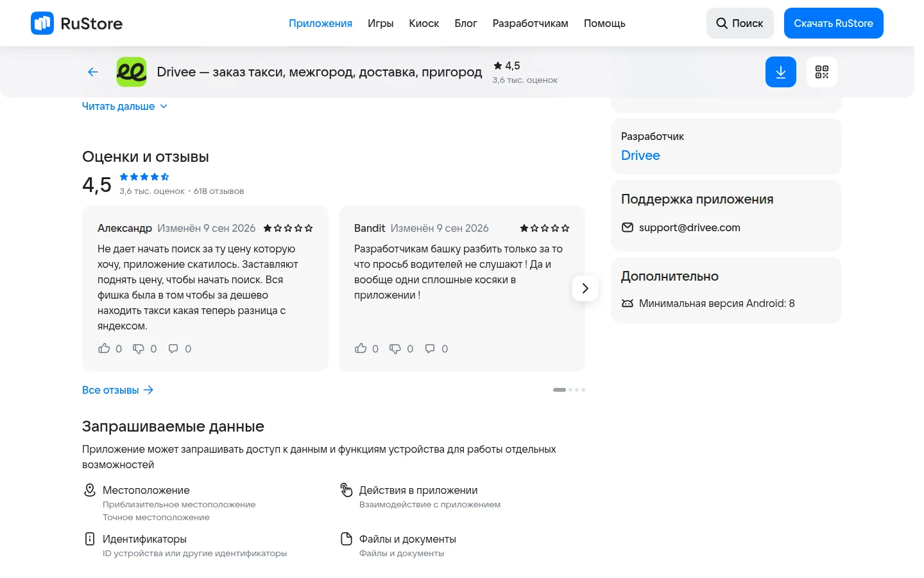Click the Скачать RuStore button
The width and height of the screenshot is (924, 578).
pyautogui.click(x=834, y=23)
